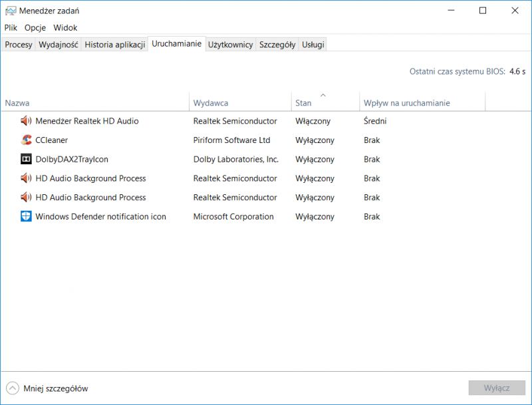Click the Włączony status cell
The height and width of the screenshot is (405, 532).
click(313, 121)
